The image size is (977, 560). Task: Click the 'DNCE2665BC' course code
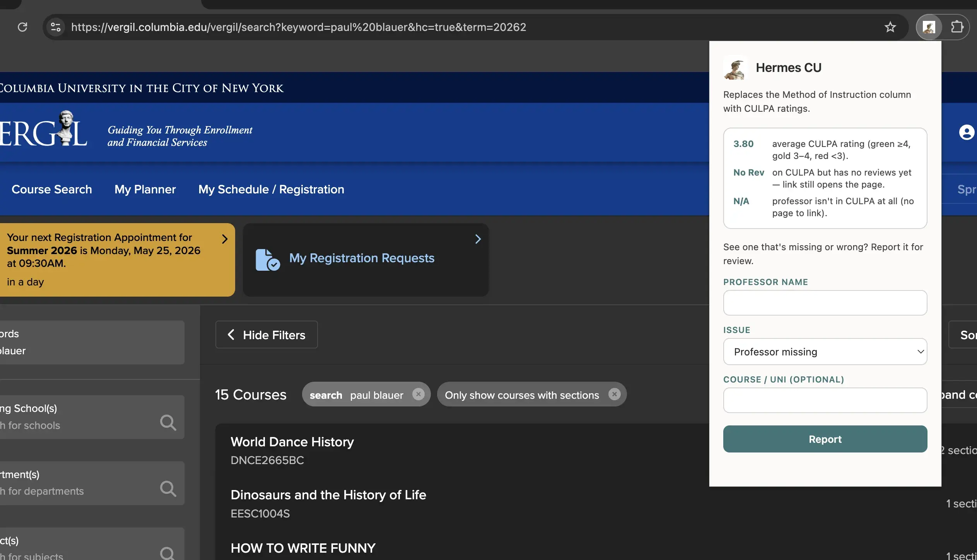point(267,460)
